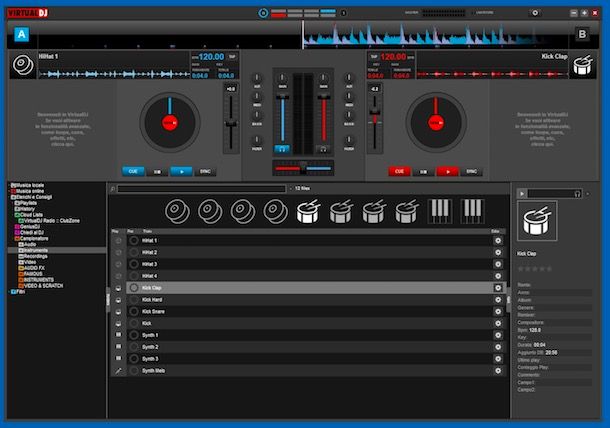The width and height of the screenshot is (610, 428).
Task: Collapse the Campionatore node
Action: pyautogui.click(x=14, y=239)
